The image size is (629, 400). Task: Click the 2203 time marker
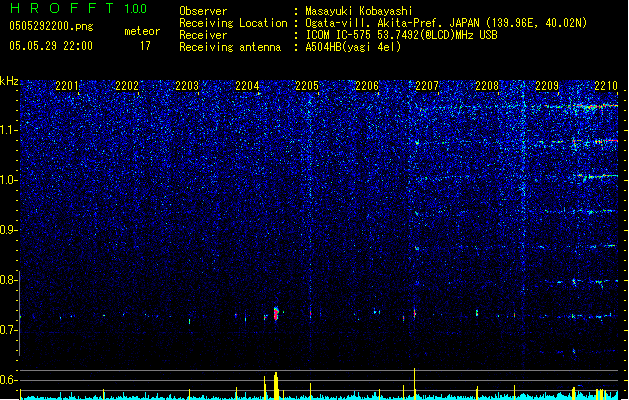[187, 86]
